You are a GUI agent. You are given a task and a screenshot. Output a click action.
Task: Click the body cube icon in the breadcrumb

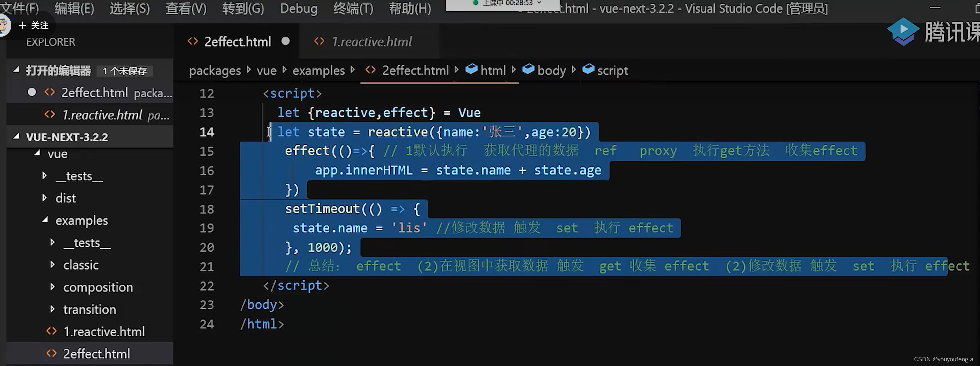[x=528, y=69]
